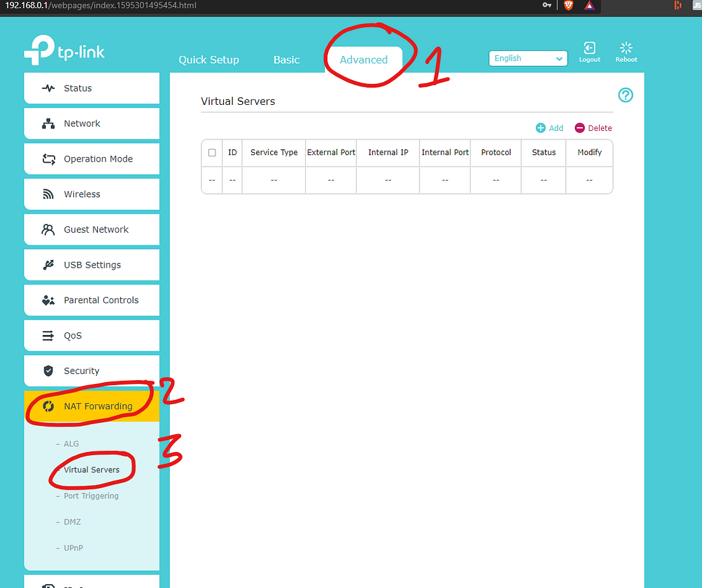Open the Wireless menu item

click(x=92, y=195)
